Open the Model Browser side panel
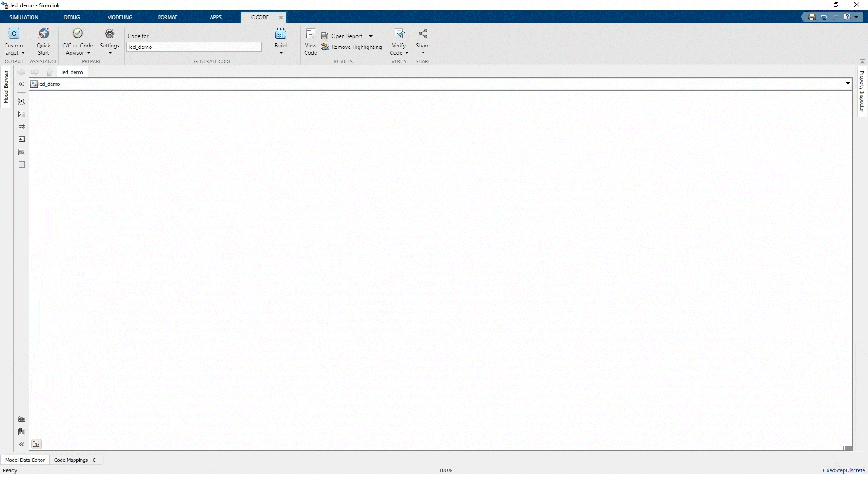 (6, 87)
